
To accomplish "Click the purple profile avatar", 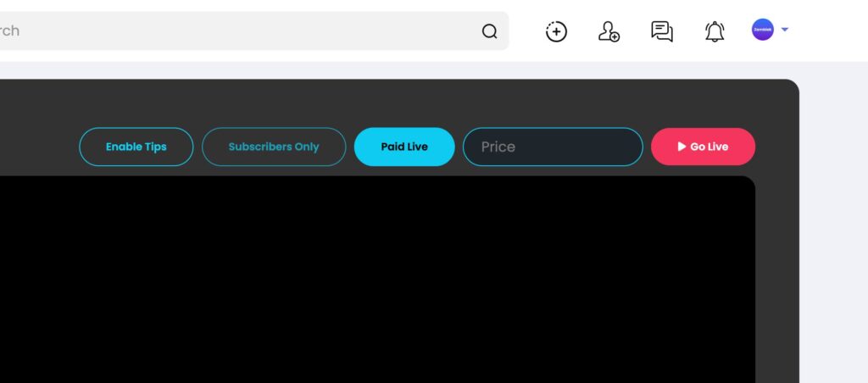I will click(762, 30).
